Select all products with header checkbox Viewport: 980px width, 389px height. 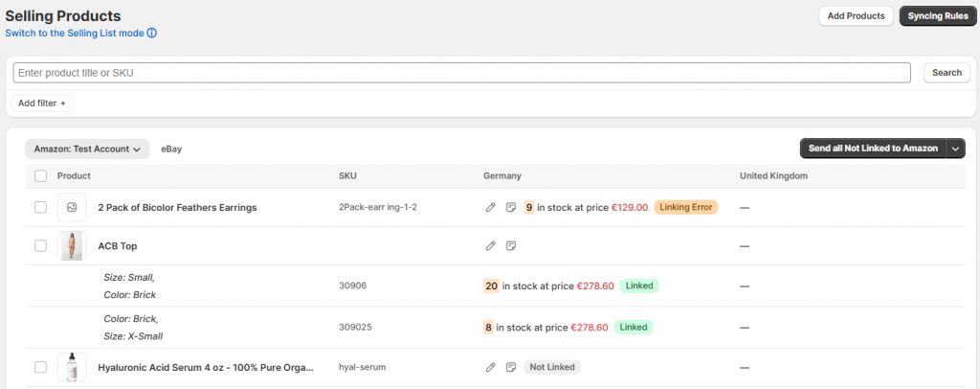[x=40, y=176]
